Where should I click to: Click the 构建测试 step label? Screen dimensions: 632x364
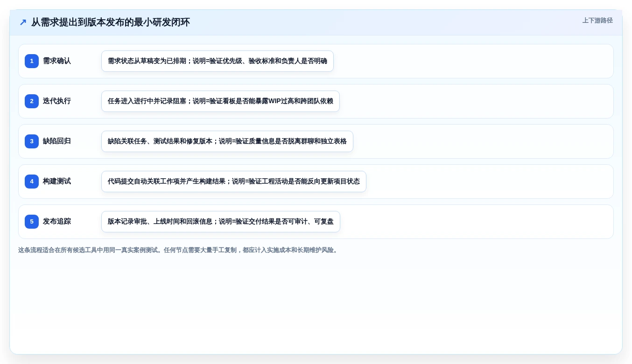coord(57,182)
